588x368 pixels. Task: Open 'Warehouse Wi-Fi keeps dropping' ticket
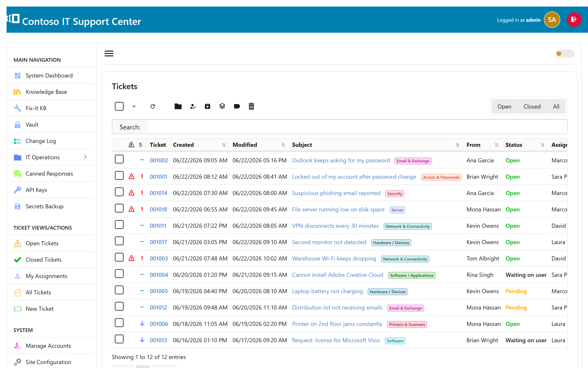(x=334, y=258)
